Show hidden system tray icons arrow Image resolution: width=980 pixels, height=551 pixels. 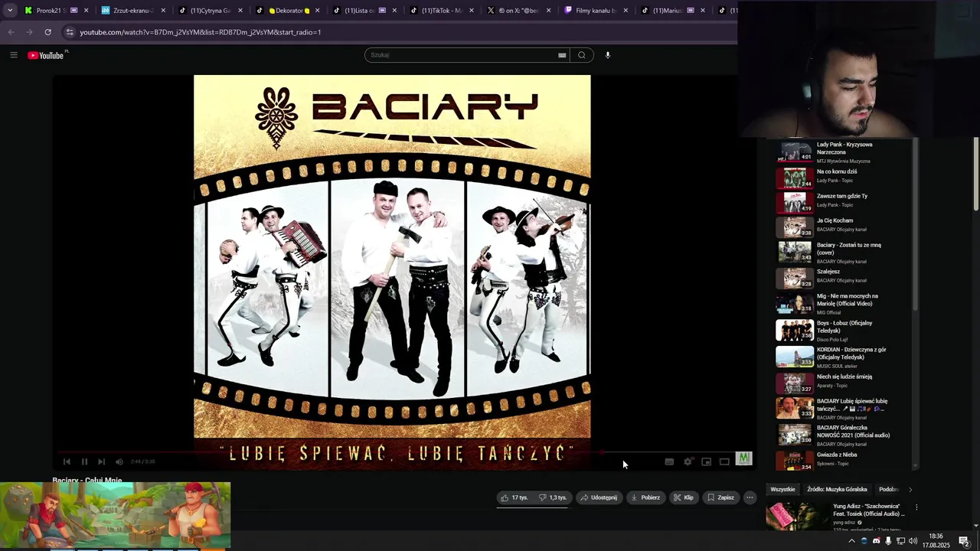[x=851, y=541]
